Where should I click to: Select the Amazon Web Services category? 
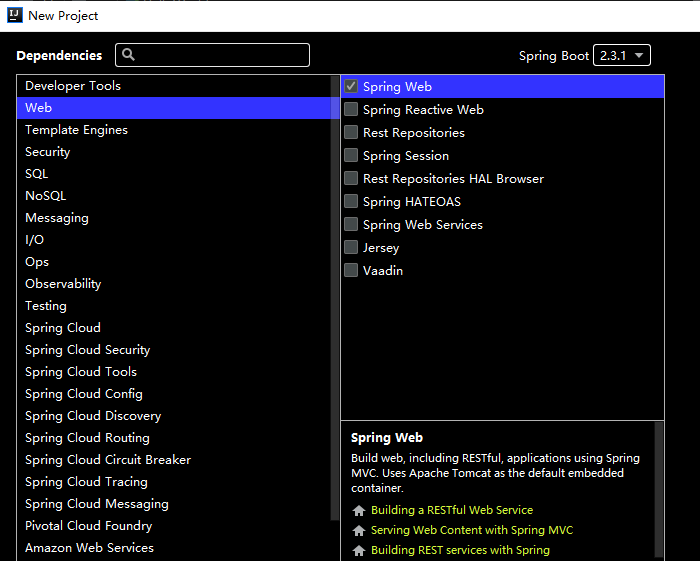pyautogui.click(x=174, y=548)
